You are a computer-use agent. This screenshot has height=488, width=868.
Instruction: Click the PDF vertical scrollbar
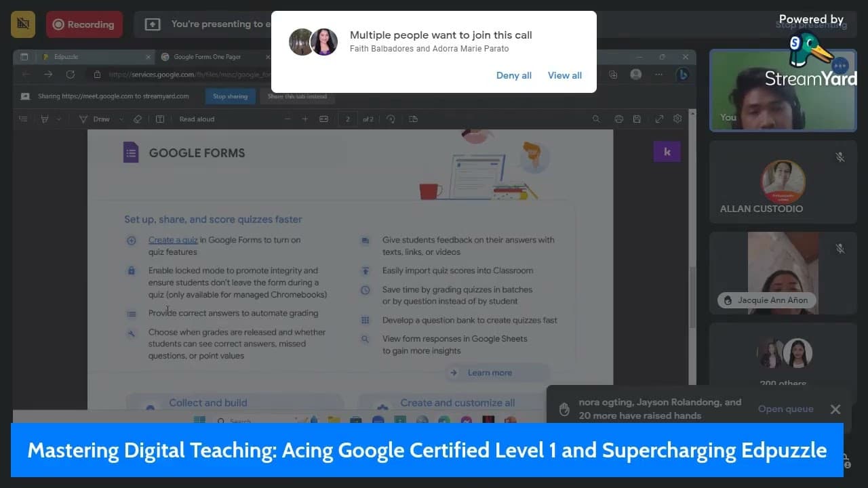click(x=692, y=298)
